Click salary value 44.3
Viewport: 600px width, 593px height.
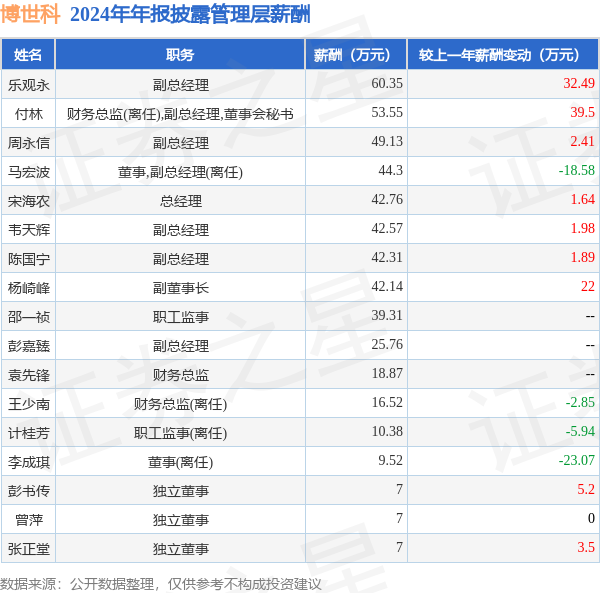pos(390,170)
